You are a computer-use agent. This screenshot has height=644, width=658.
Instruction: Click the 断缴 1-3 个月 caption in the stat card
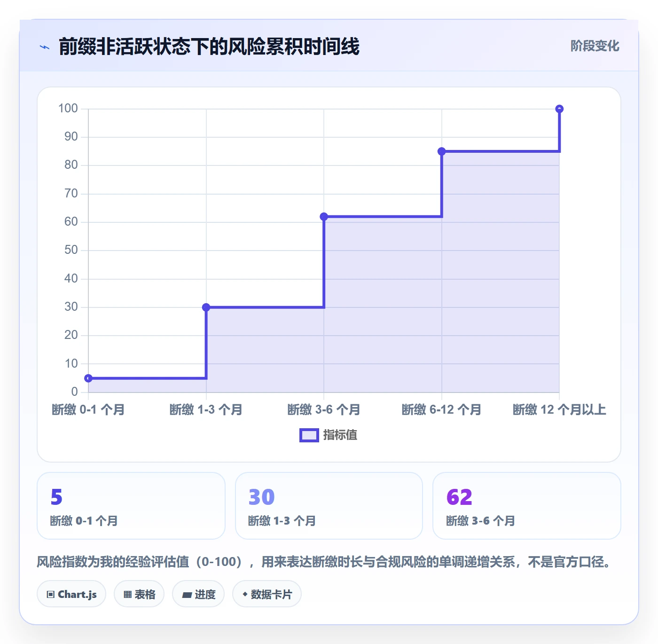[x=282, y=521]
